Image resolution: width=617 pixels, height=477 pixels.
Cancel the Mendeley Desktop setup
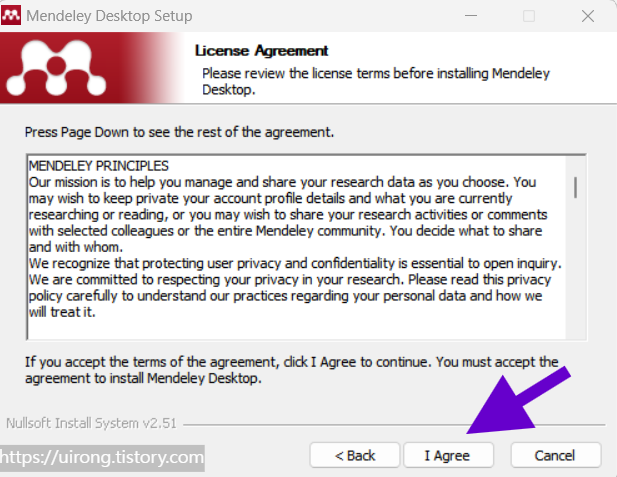[x=556, y=455]
